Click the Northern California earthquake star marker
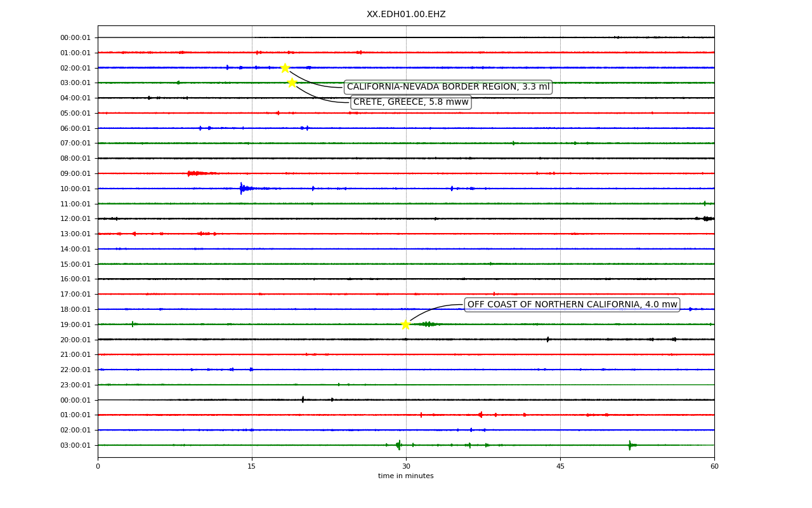 (405, 324)
